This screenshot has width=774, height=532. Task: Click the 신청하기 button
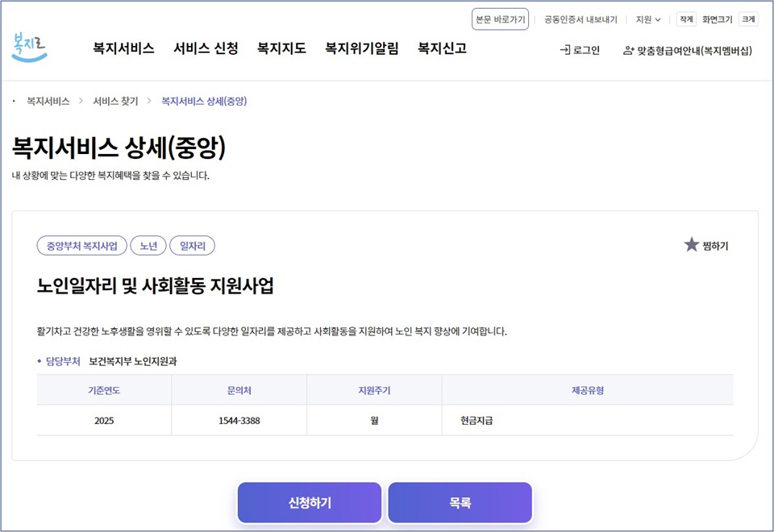309,502
